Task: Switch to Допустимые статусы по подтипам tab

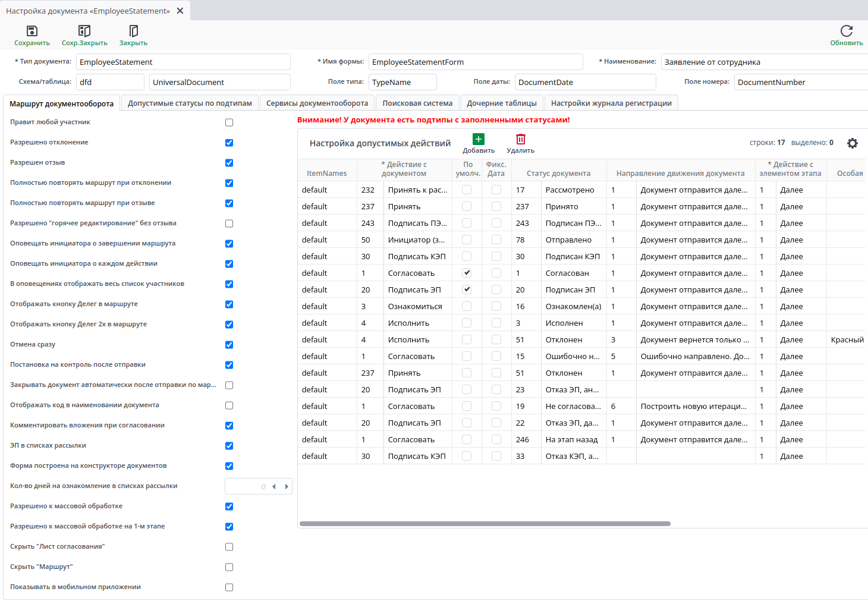Action: pos(190,103)
